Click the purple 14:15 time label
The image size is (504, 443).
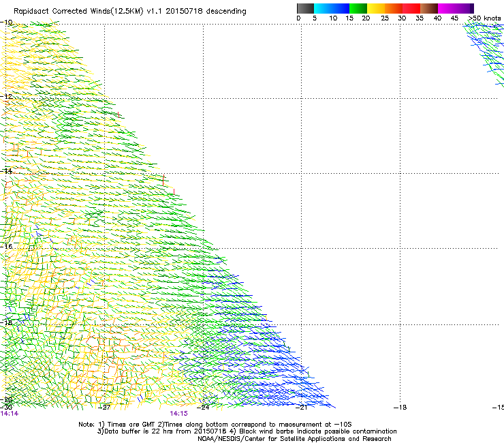click(178, 414)
